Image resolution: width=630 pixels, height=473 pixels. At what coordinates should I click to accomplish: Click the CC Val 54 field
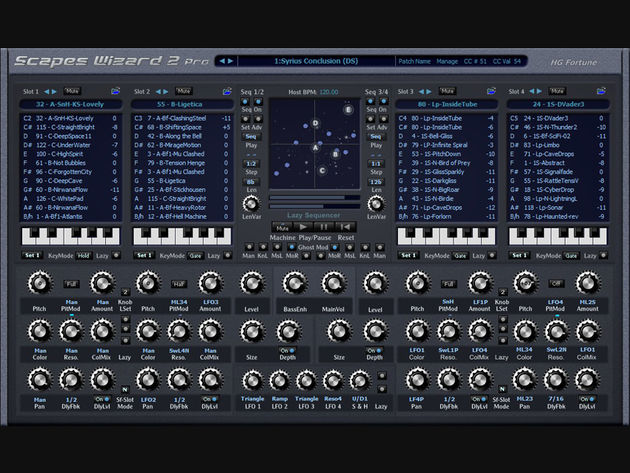click(x=507, y=61)
